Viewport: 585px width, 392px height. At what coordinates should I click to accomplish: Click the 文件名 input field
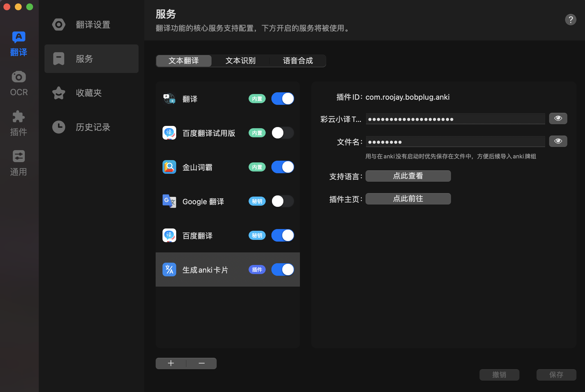(454, 141)
